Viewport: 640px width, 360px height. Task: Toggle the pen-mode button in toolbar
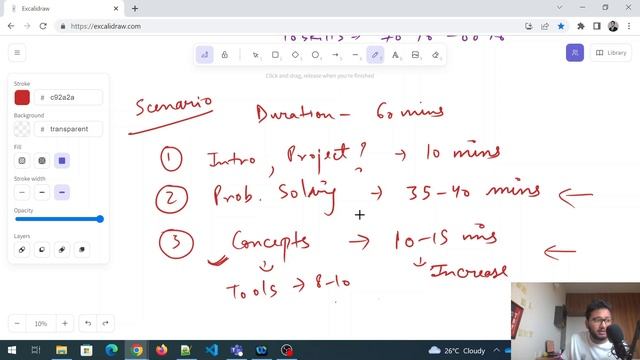coord(204,55)
